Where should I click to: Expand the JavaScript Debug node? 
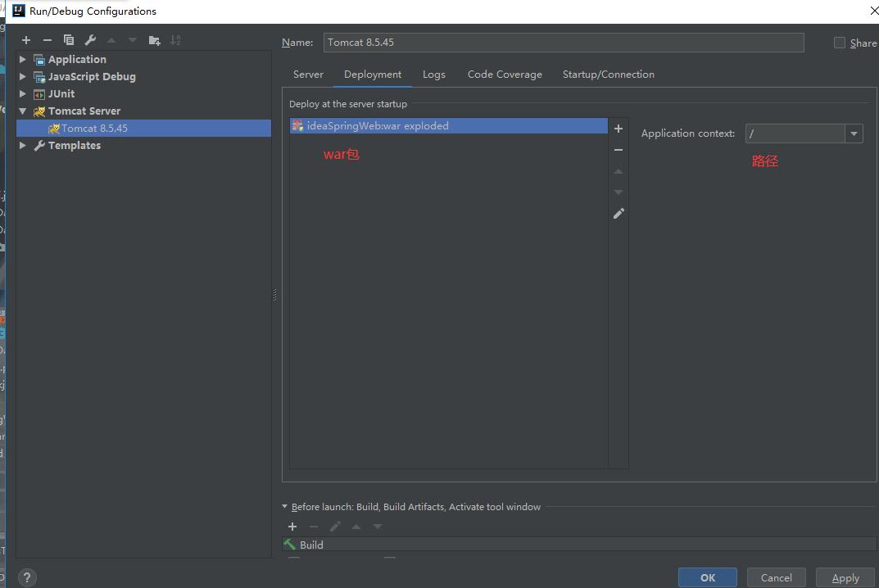point(22,76)
